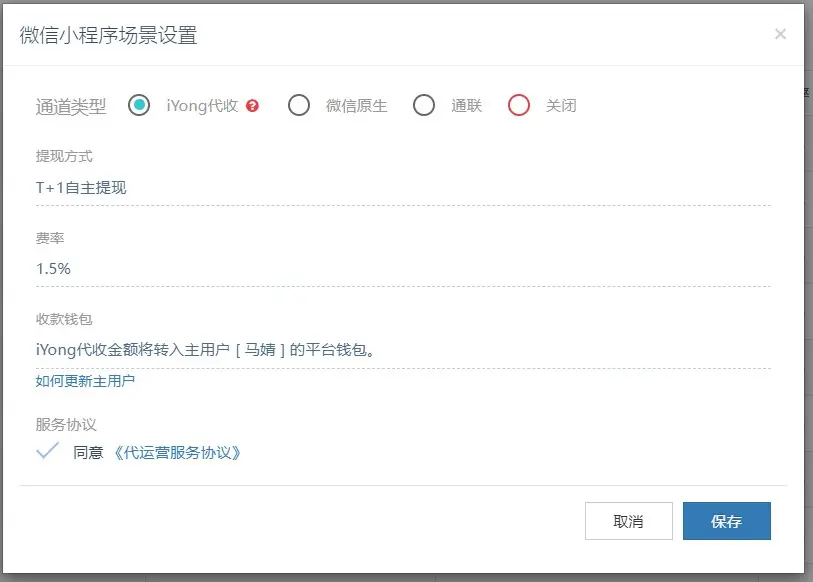Open the 《代运营服务协议》 link
Viewport: 813px width, 582px height.
[177, 452]
